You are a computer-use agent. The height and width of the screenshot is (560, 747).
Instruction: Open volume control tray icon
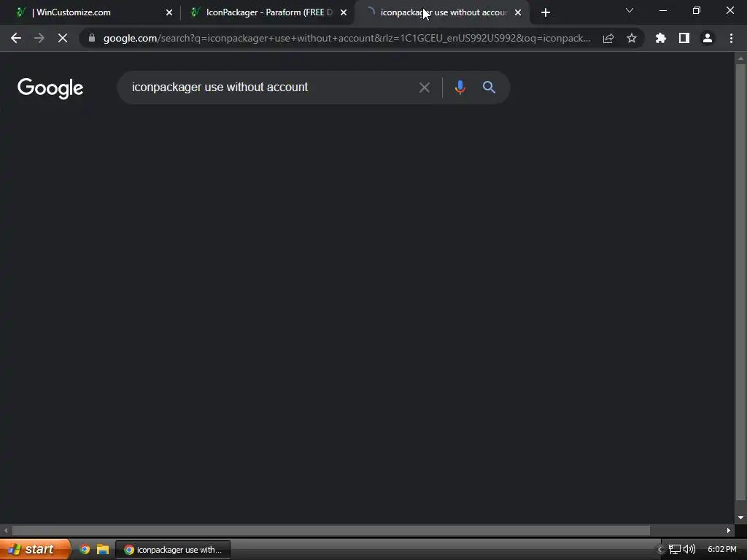coord(689,550)
